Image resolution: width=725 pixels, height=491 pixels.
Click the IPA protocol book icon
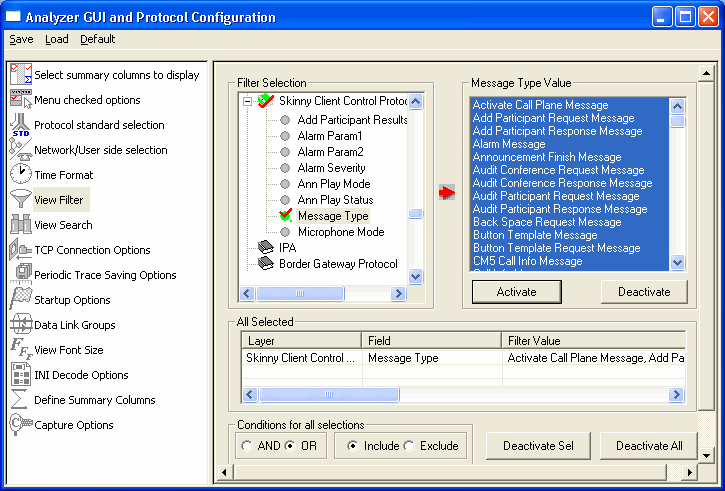pos(266,247)
